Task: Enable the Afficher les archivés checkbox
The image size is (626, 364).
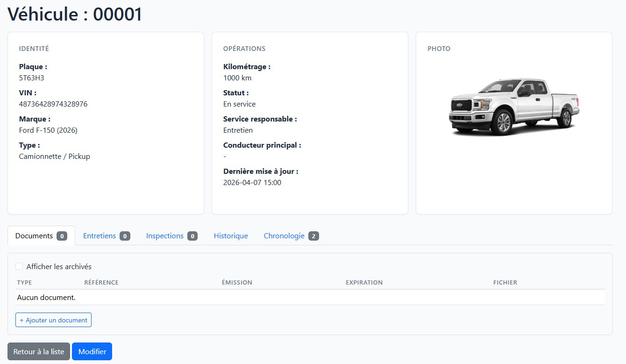Action: (19, 266)
